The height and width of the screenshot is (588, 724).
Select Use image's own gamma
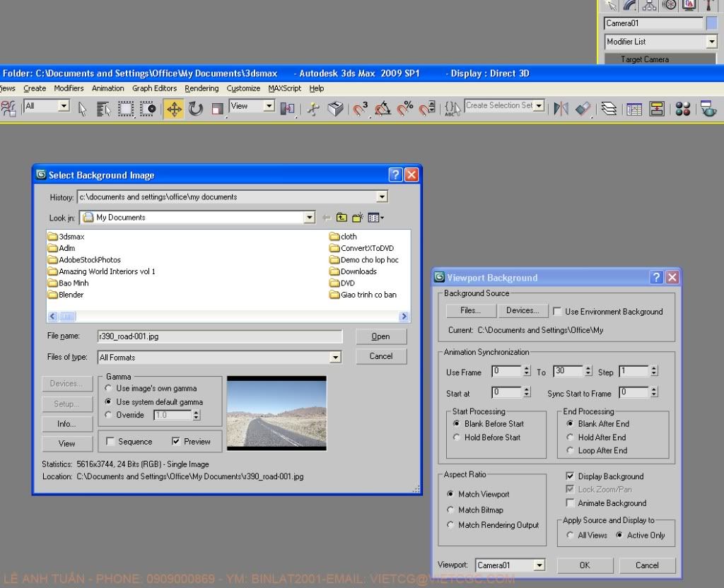tap(108, 388)
